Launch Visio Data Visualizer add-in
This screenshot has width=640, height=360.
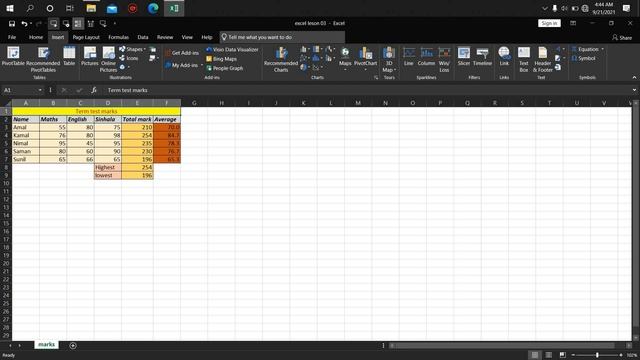(232, 49)
